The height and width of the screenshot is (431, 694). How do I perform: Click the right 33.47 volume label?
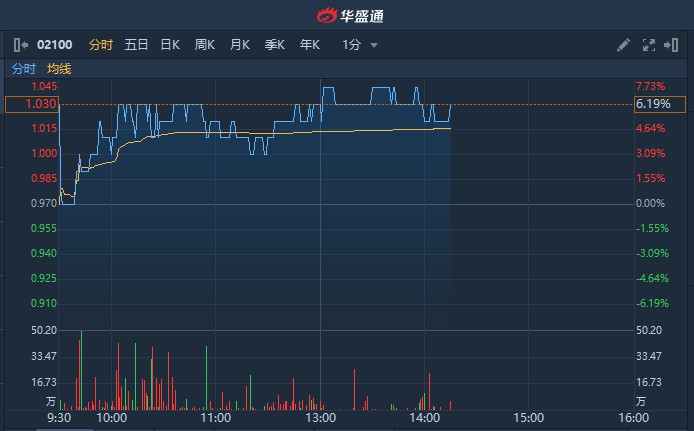coord(649,356)
